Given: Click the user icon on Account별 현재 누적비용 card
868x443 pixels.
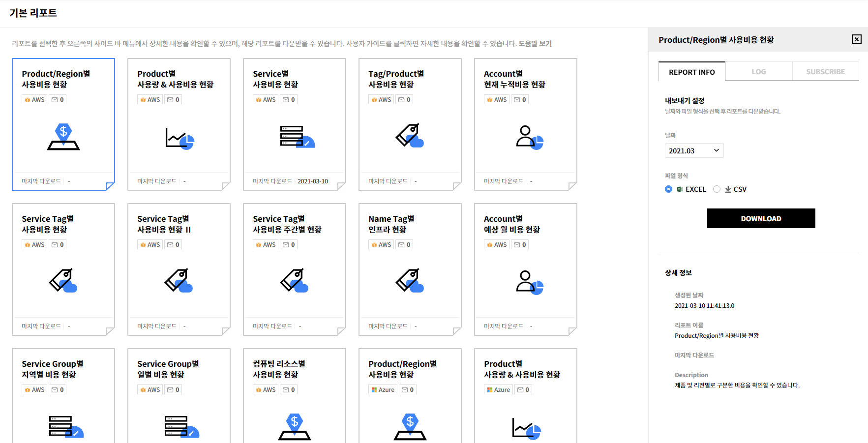Looking at the screenshot, I should point(529,137).
